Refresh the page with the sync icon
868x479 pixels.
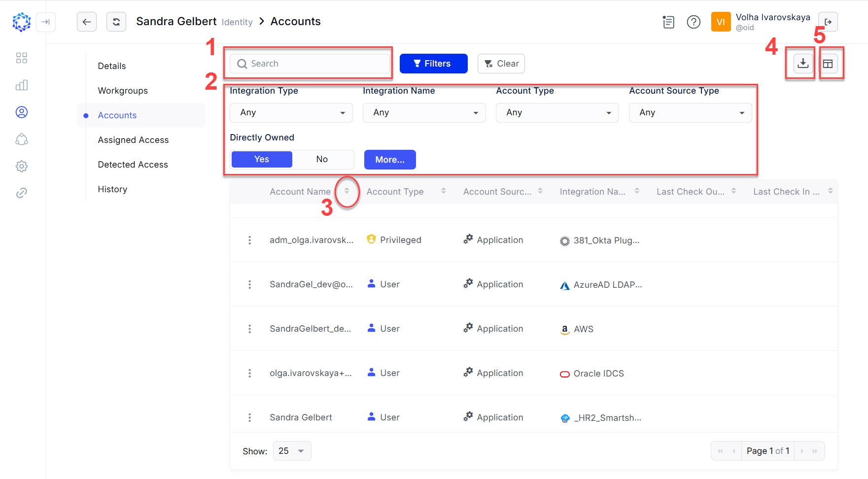click(116, 22)
